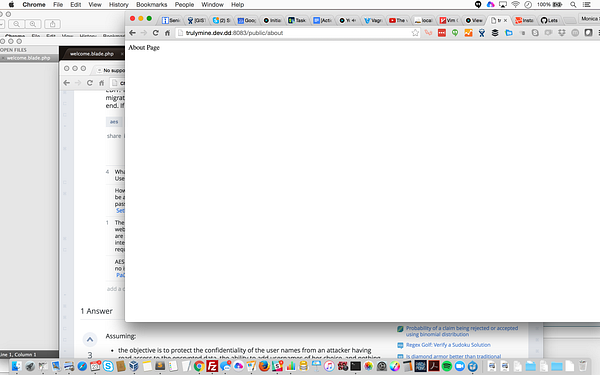
Task: Open the History menu
Action: pos(118,5)
